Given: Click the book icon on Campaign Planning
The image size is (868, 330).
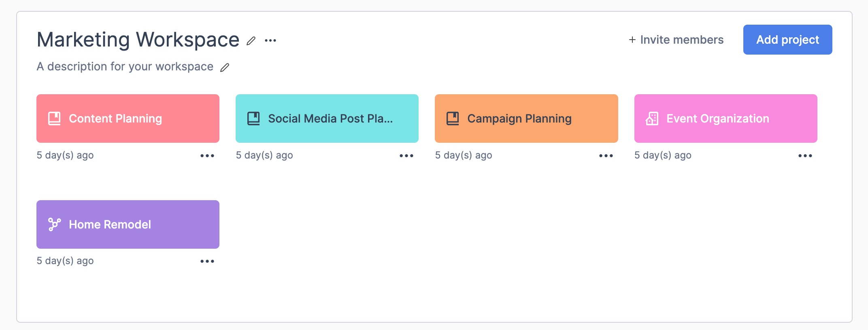Looking at the screenshot, I should click(x=453, y=118).
